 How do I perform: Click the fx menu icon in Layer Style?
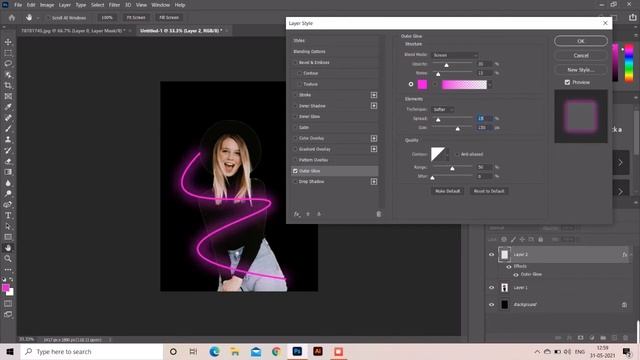[297, 214]
